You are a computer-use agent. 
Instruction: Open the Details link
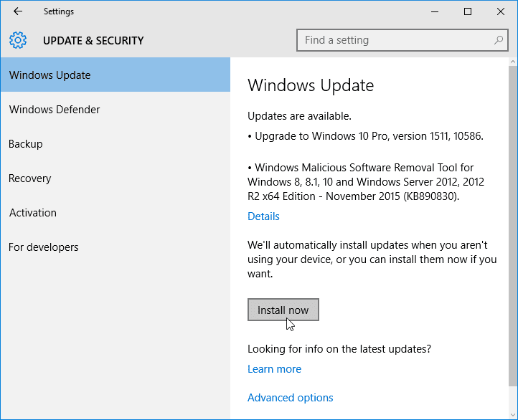click(x=263, y=216)
